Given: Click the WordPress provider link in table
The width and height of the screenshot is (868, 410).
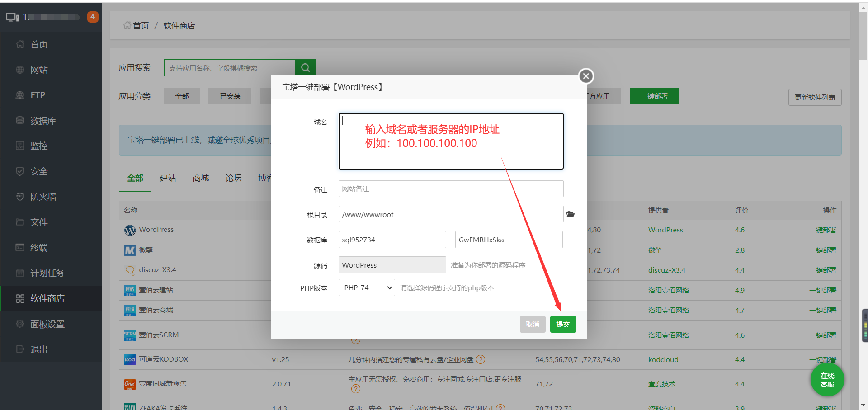Looking at the screenshot, I should [x=665, y=230].
